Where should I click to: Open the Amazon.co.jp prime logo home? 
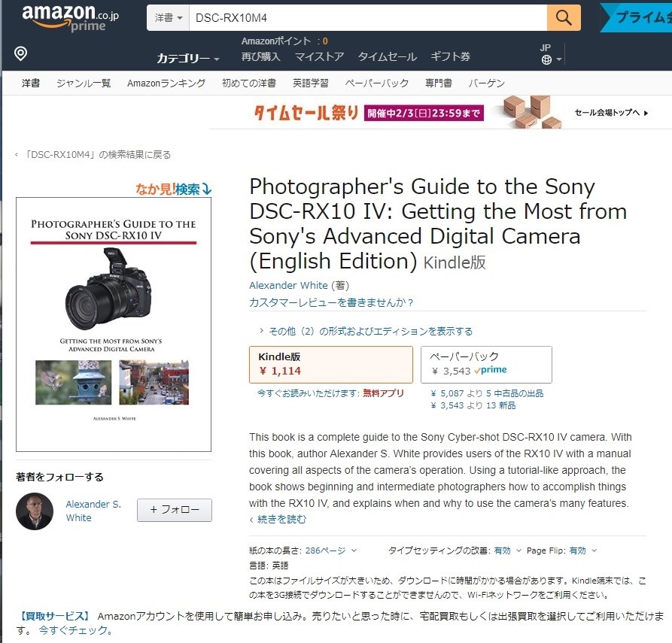(x=70, y=18)
